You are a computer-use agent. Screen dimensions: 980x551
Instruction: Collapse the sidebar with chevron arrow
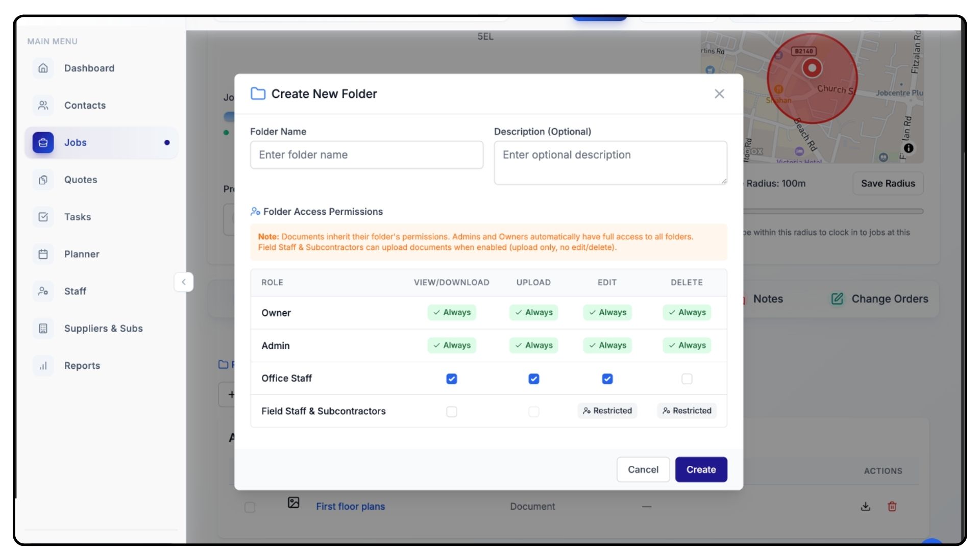click(x=184, y=282)
